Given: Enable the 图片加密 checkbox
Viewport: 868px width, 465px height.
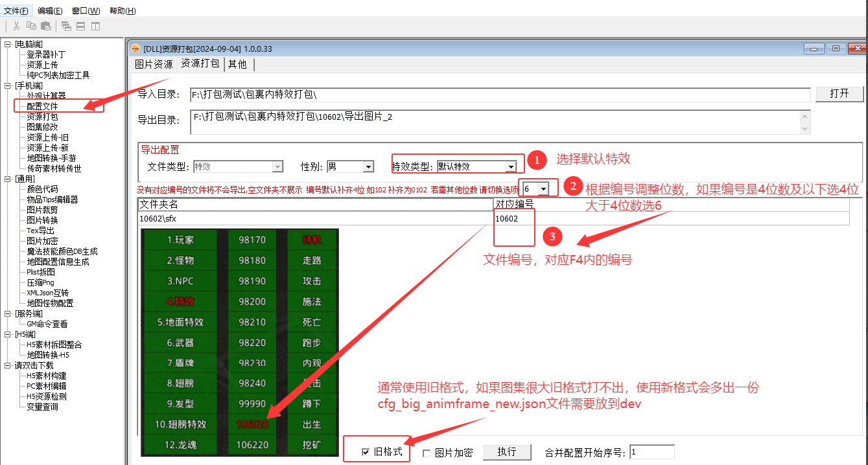Looking at the screenshot, I should 427,453.
